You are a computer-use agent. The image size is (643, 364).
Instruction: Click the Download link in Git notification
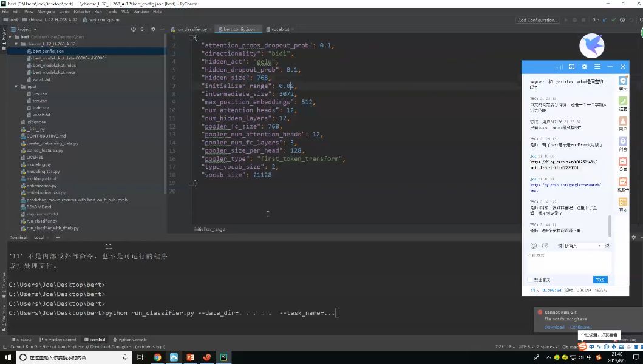point(554,327)
